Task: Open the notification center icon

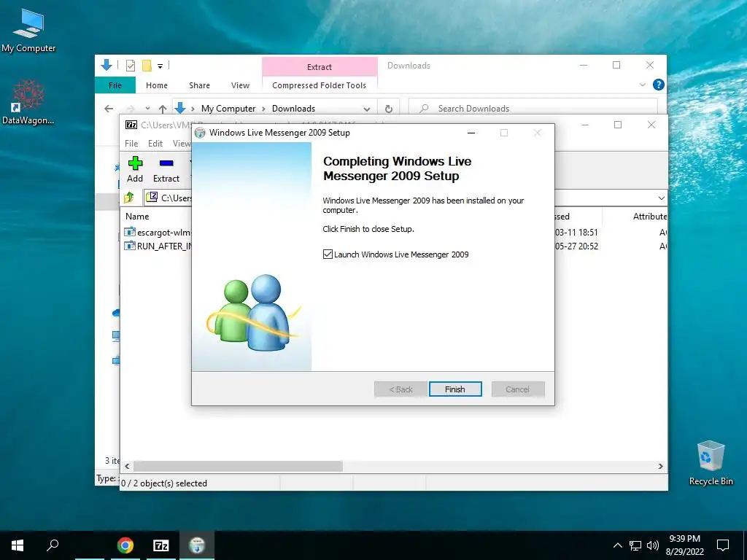Action: point(723,545)
